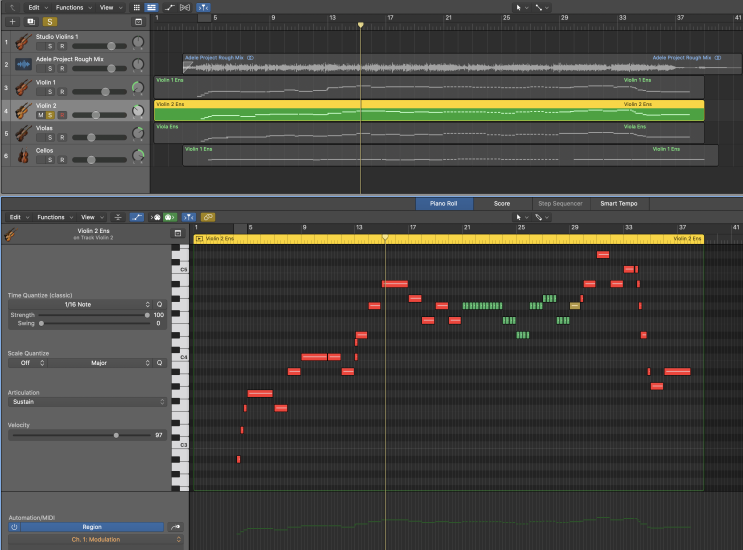This screenshot has height=550, width=743.
Task: Click the Studio Violins 1 instrument icon
Action: (x=22, y=42)
